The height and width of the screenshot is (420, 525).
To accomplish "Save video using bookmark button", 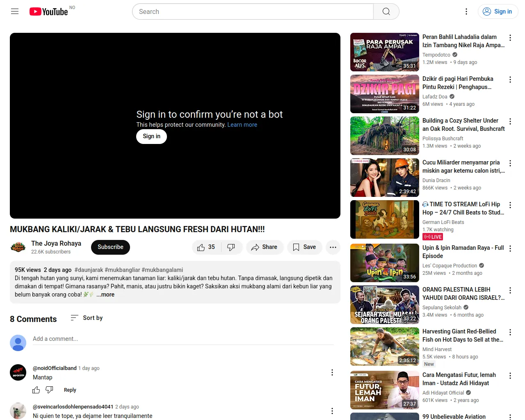I will pos(304,247).
